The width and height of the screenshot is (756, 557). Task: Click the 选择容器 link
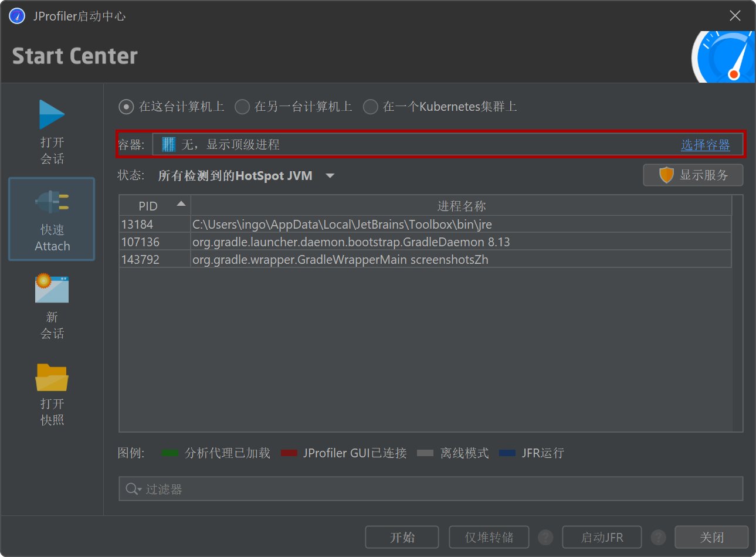pos(705,145)
